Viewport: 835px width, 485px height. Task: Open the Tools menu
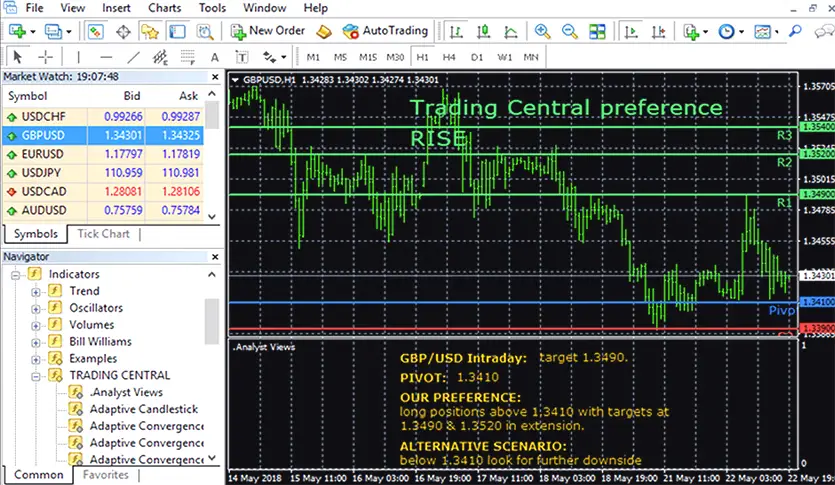(212, 8)
